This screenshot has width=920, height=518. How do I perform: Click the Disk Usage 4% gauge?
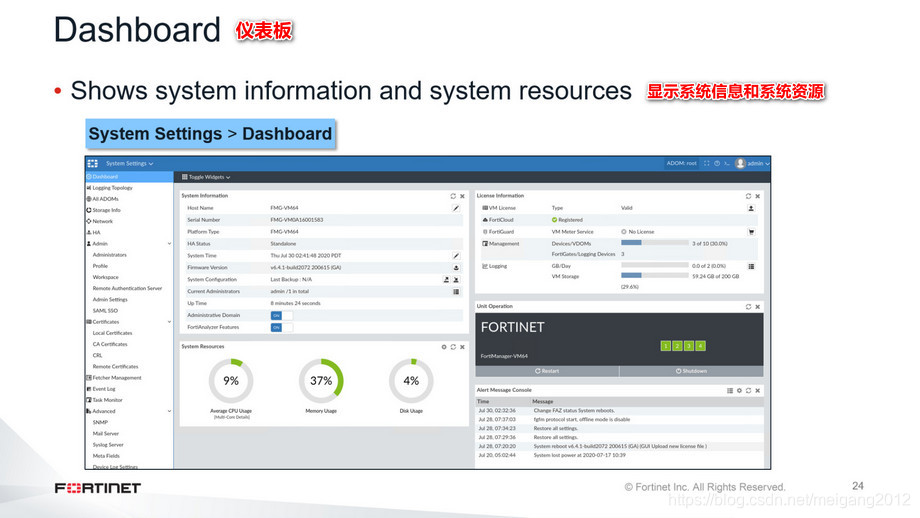(x=411, y=381)
